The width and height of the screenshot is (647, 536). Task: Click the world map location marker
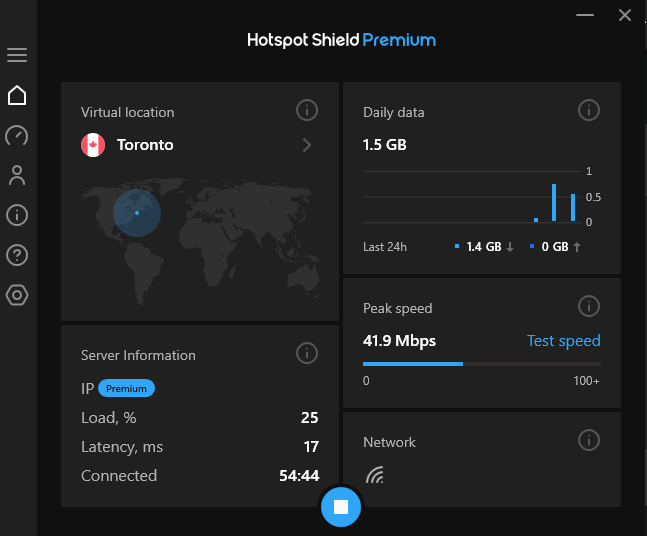point(136,211)
